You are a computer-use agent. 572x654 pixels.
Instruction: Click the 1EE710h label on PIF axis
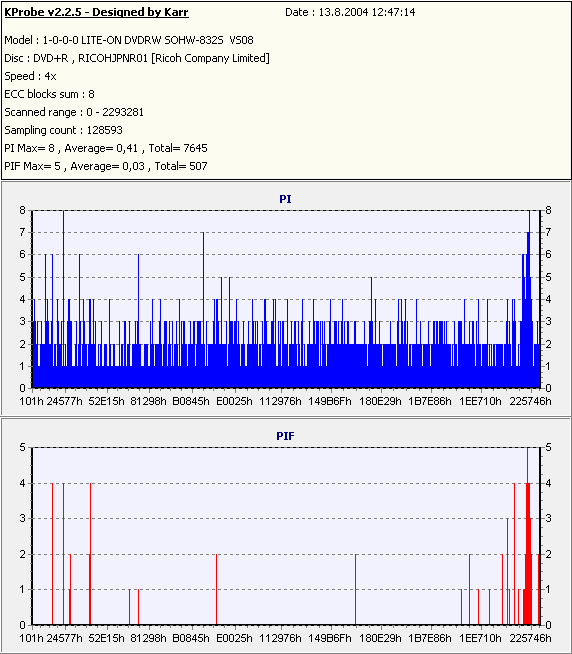point(480,638)
